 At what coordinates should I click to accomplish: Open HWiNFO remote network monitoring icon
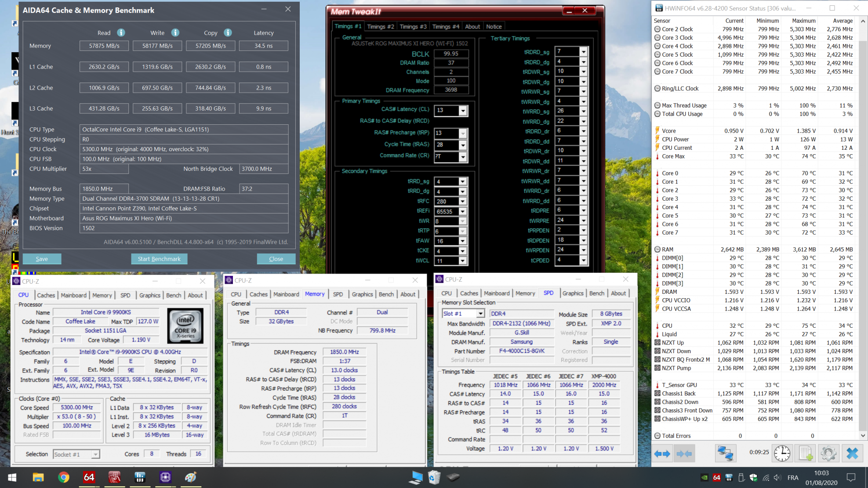[x=725, y=453]
